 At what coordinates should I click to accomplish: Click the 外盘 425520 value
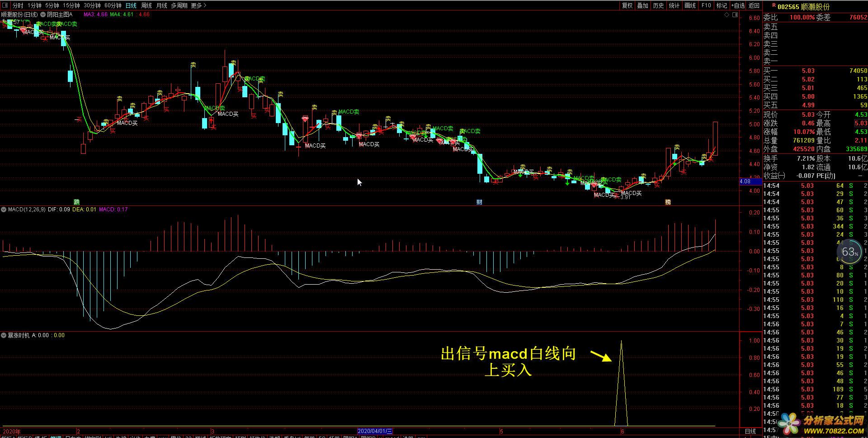pos(803,149)
